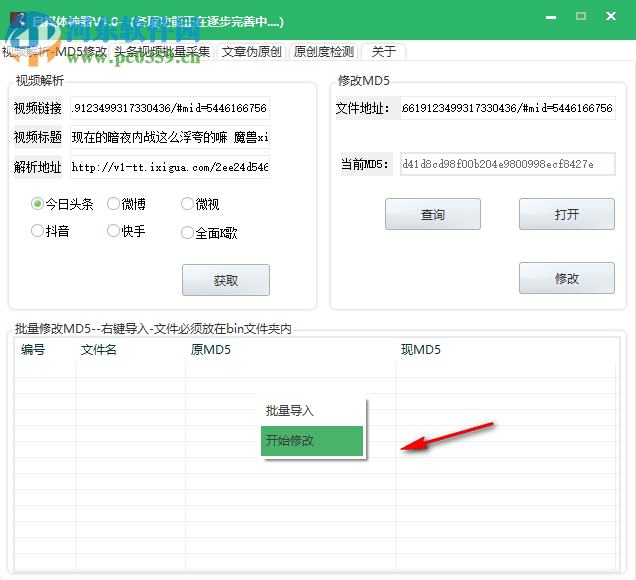Focus the 文件地址 input field
Viewport: 636px width, 580px height.
pyautogui.click(x=508, y=108)
